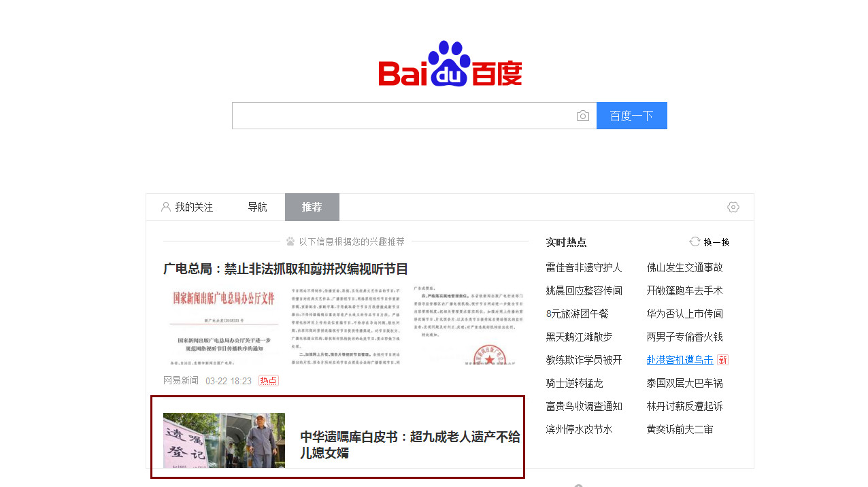Click the 新 badge beside 赴港客机遭鸟击
The height and width of the screenshot is (487, 868).
click(722, 360)
